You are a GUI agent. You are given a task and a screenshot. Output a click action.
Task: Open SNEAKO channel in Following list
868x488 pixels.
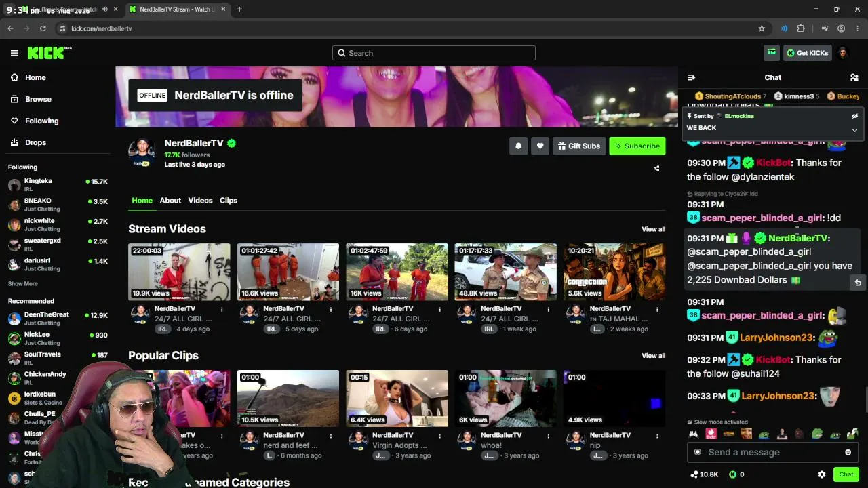pos(58,205)
